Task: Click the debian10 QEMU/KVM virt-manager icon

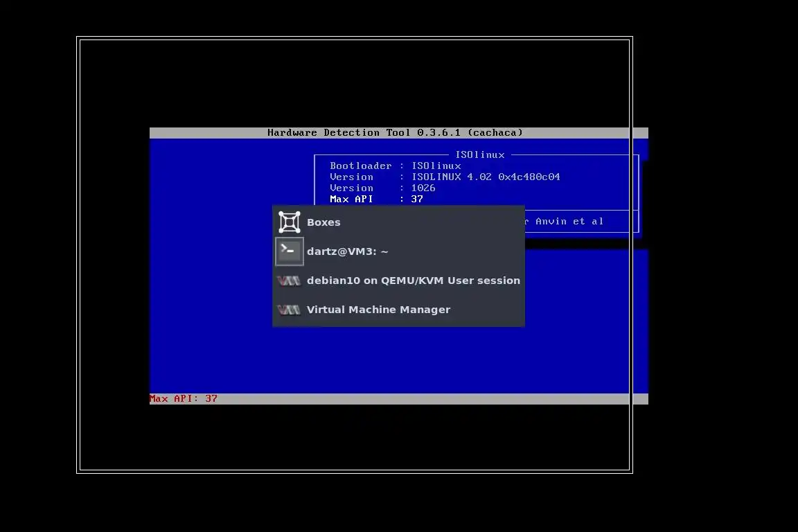Action: [x=289, y=281]
